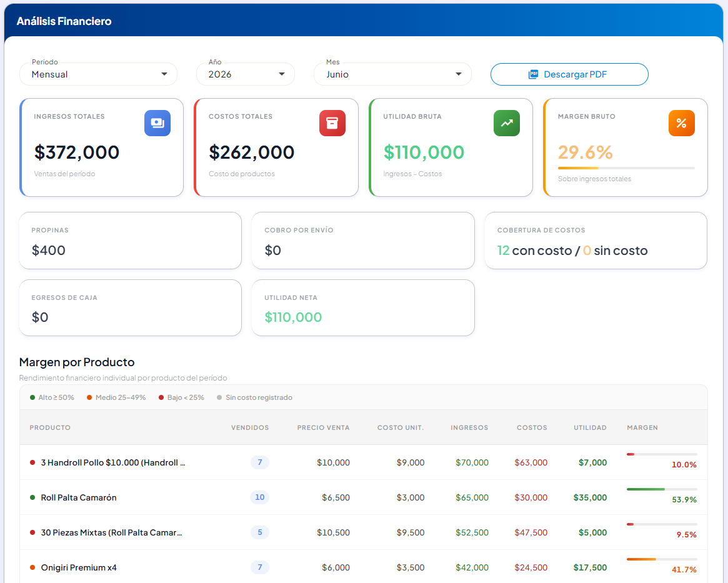Click the Sin costo registrado legend item
The image size is (728, 583).
[254, 397]
